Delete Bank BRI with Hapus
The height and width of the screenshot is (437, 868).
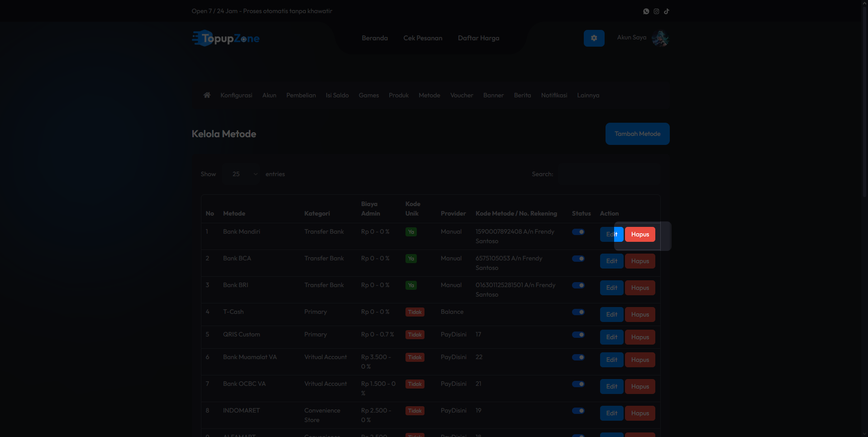coord(640,288)
